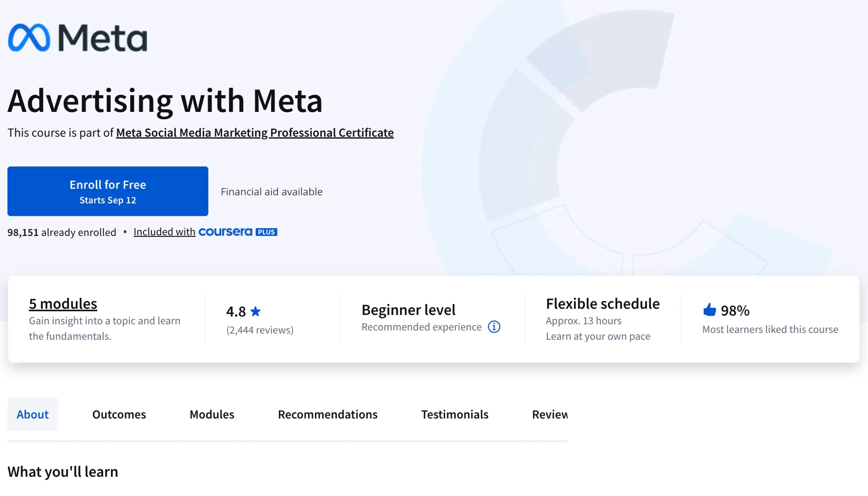The image size is (868, 496).
Task: Open the 5 modules link
Action: pos(63,303)
